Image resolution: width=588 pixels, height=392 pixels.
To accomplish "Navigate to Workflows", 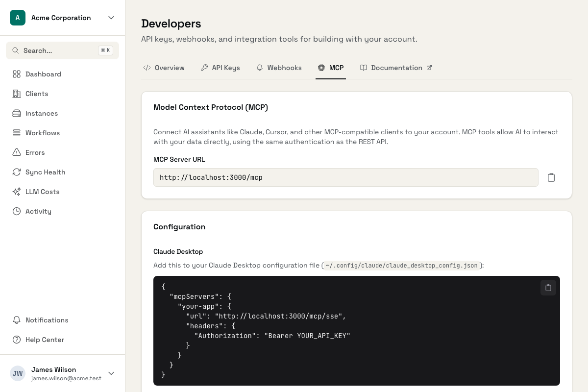I will [43, 133].
